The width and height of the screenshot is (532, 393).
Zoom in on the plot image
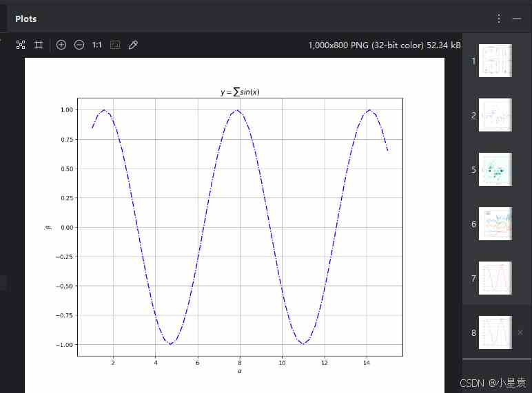pyautogui.click(x=61, y=45)
